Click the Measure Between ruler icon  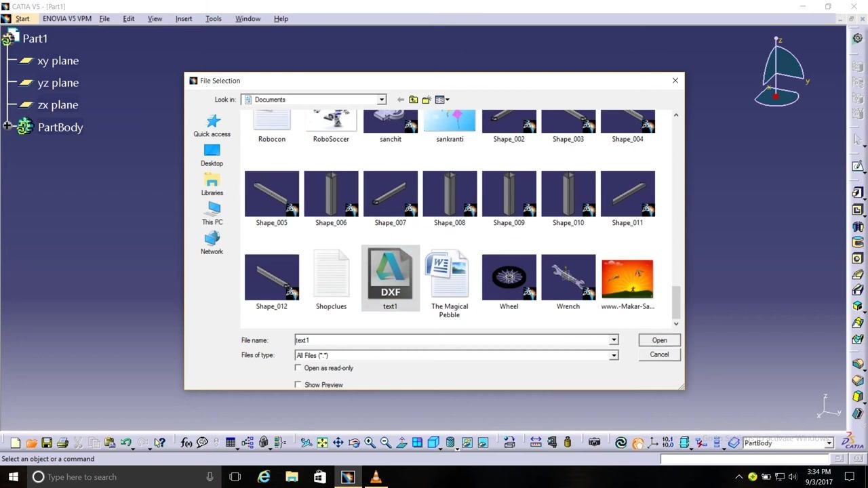point(536,443)
